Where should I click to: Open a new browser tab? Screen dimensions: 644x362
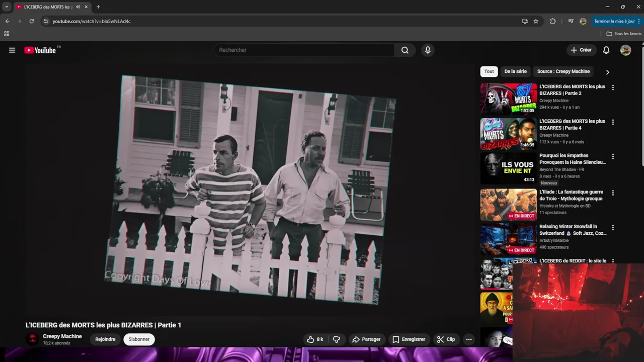(x=98, y=7)
